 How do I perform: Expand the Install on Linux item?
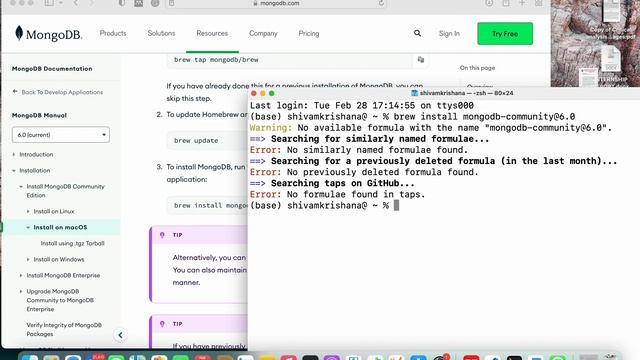pos(28,211)
